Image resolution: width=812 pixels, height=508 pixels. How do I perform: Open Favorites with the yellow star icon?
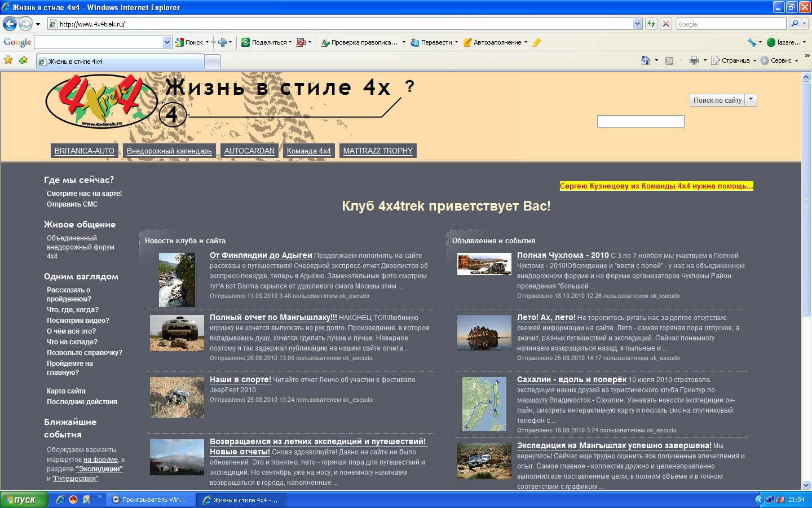8,60
